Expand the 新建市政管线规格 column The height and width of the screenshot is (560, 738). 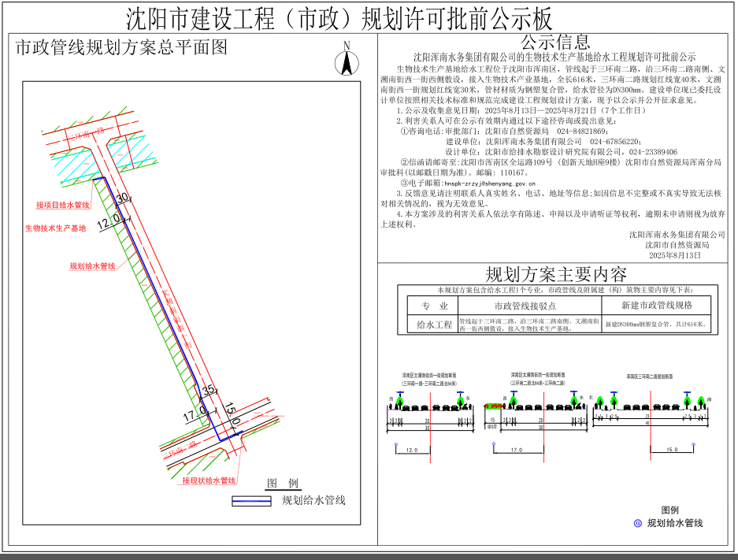coord(658,305)
